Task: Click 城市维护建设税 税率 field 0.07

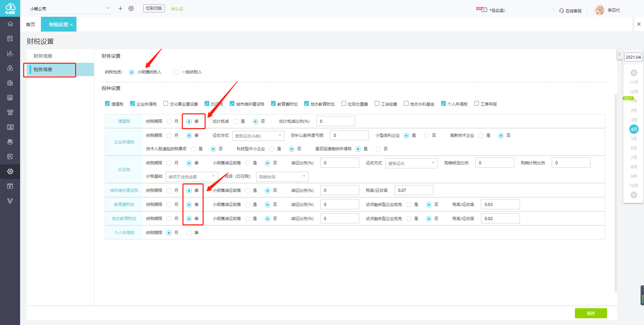Action: pos(414,191)
